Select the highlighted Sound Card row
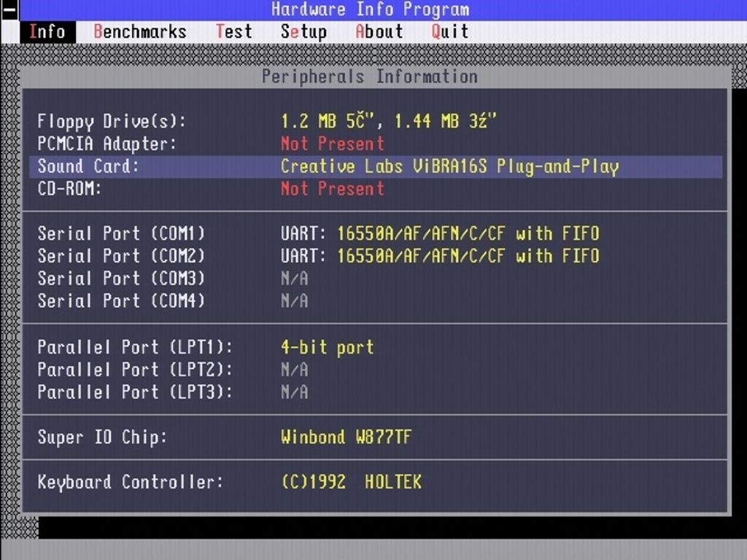The width and height of the screenshot is (747, 560). 376,167
